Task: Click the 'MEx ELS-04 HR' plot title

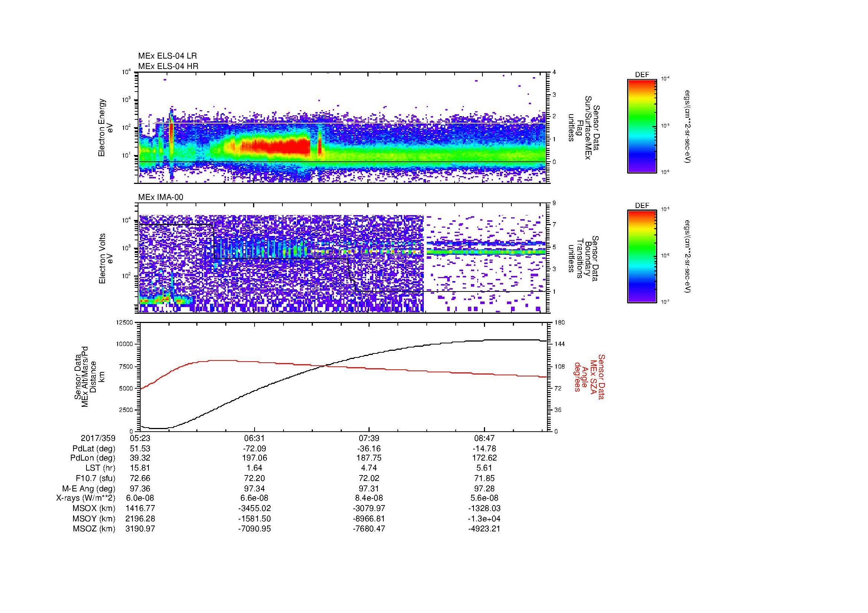Action: [168, 66]
